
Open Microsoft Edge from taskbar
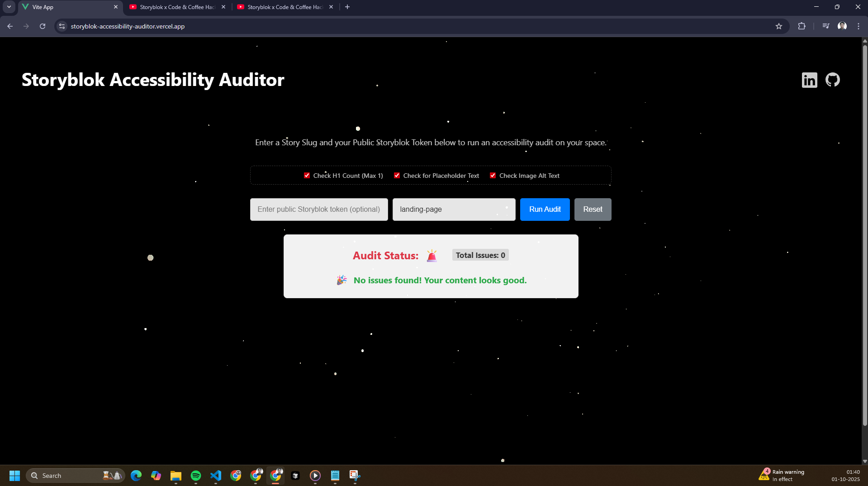coord(136,476)
